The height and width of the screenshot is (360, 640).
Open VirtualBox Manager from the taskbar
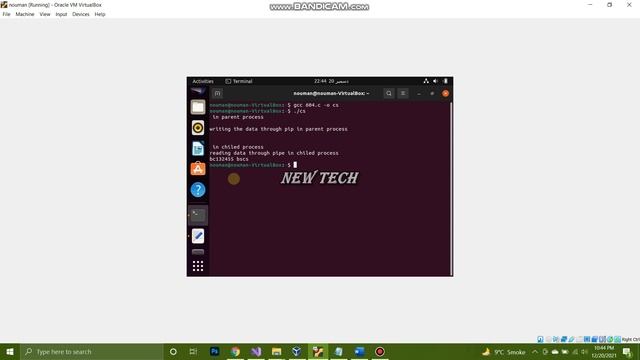[x=297, y=351]
